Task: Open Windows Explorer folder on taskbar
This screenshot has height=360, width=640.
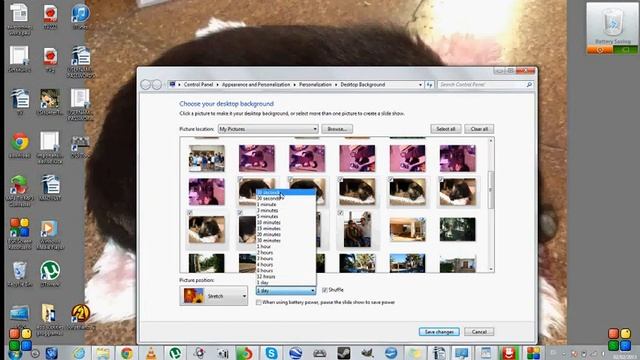Action: [103, 353]
